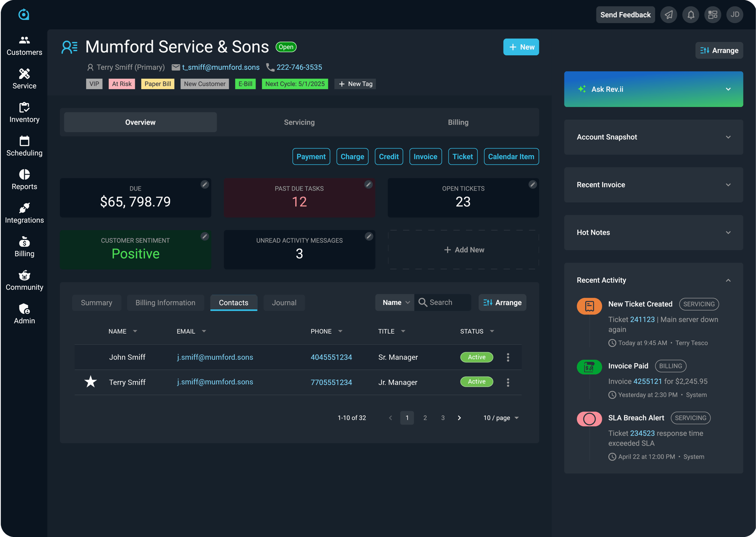756x537 pixels.
Task: Open the Summary sub-tab
Action: [96, 303]
